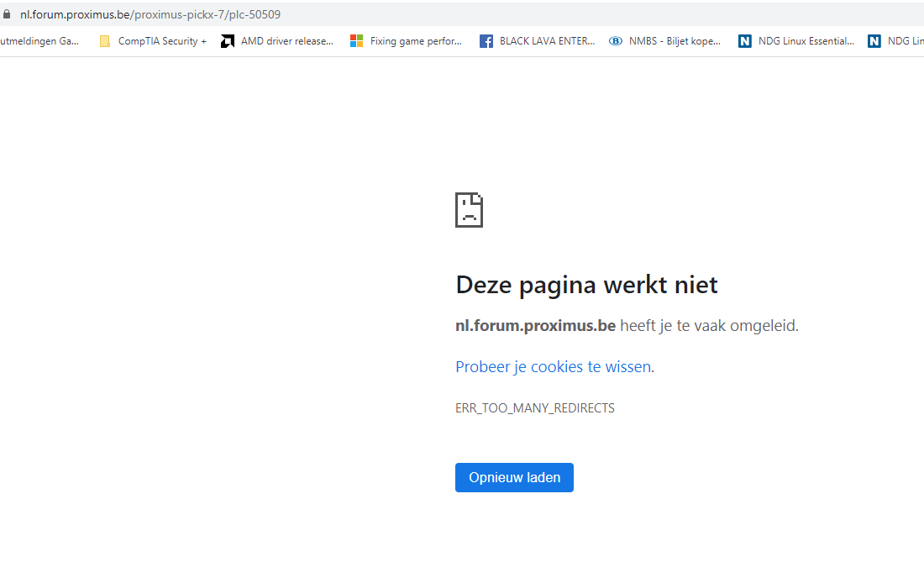This screenshot has width=924, height=562.
Task: Open the NDG Linux Essential... bookmark
Action: [796, 41]
